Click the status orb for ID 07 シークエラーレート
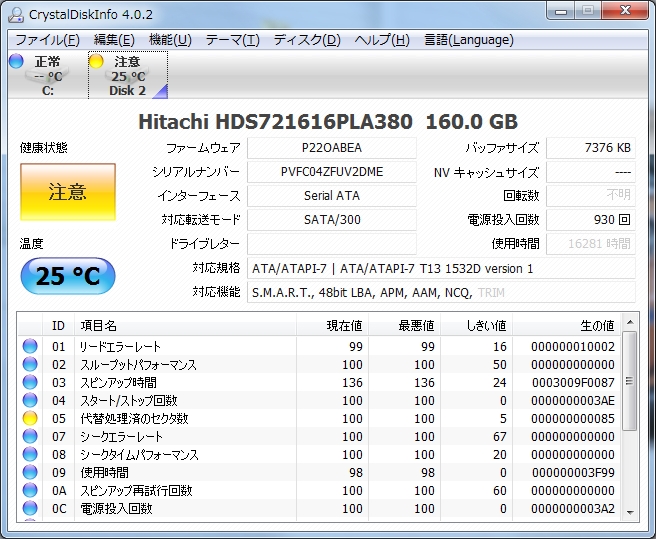Image resolution: width=656 pixels, height=539 pixels. point(30,436)
